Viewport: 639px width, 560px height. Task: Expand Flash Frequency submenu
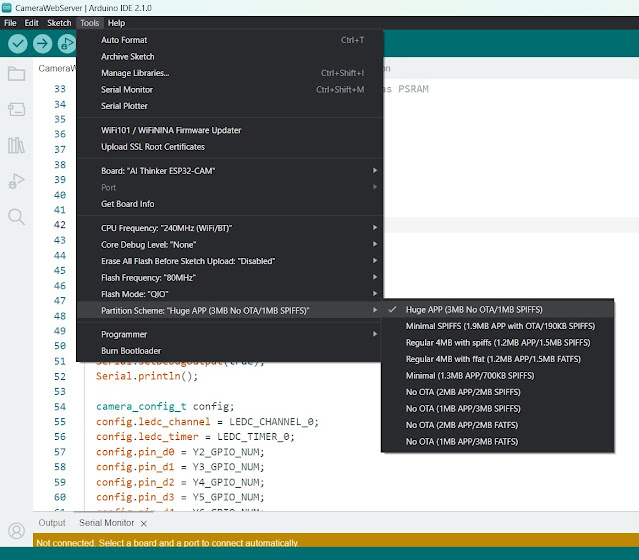[230, 278]
